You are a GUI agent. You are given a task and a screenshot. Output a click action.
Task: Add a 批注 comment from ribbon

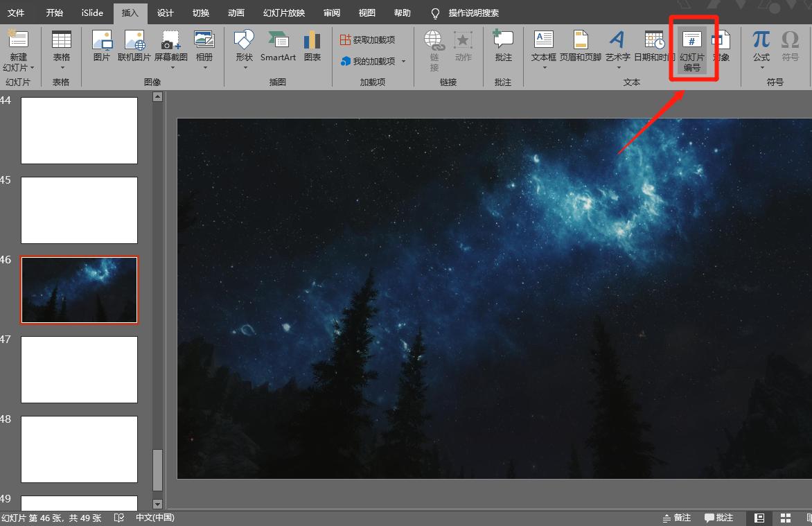point(503,46)
